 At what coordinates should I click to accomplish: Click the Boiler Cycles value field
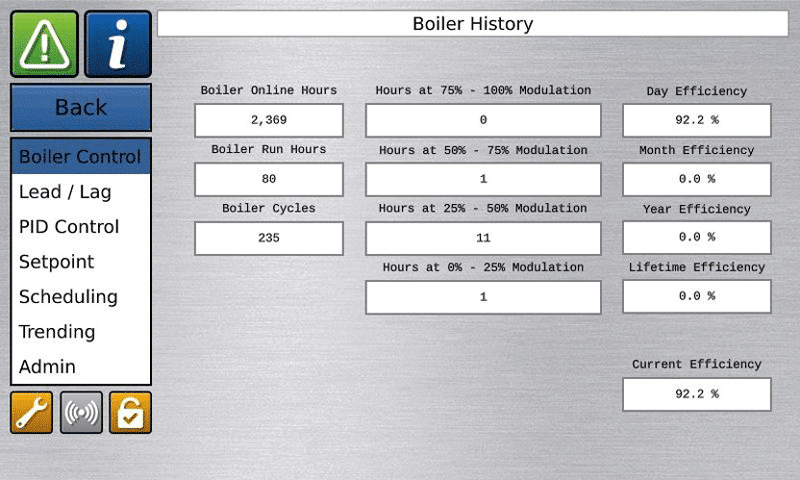(269, 238)
